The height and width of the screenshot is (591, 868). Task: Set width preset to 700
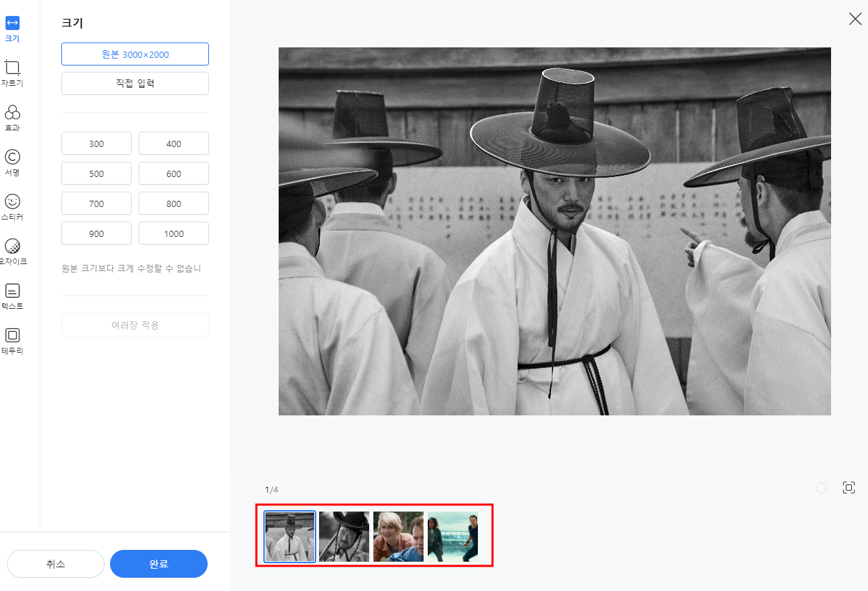point(96,204)
